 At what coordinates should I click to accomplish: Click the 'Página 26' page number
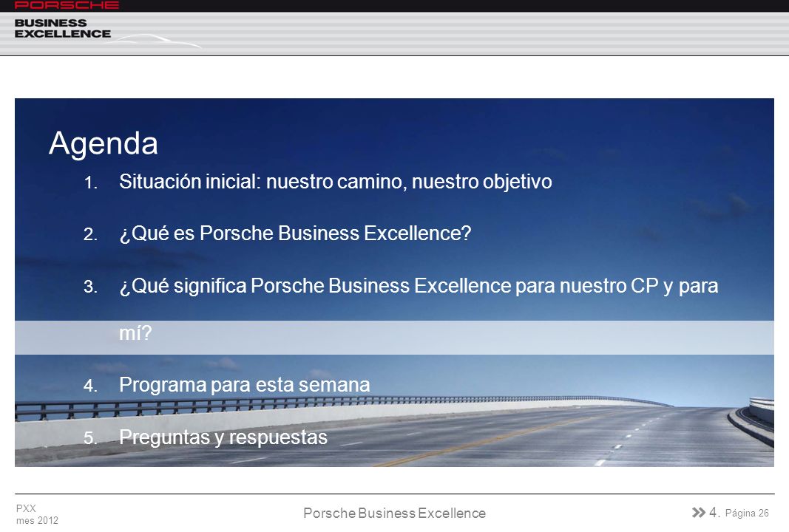click(x=748, y=514)
